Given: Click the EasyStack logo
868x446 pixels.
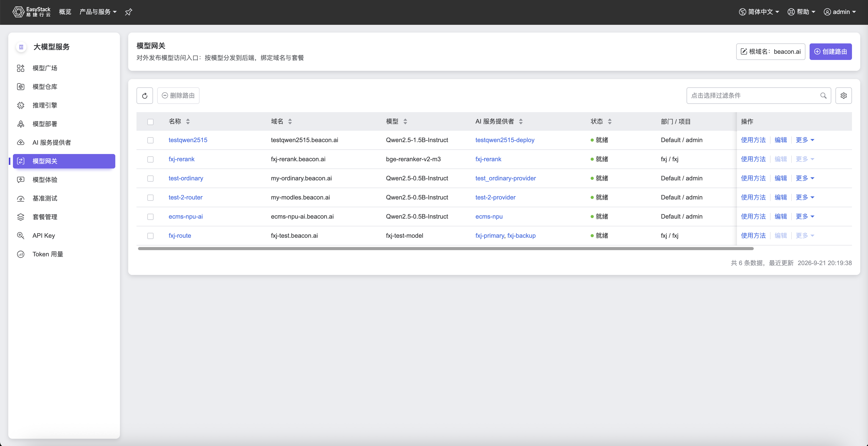Looking at the screenshot, I should 31,12.
